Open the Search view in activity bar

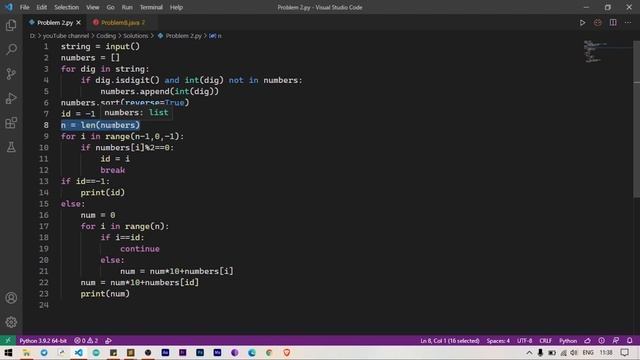coord(11,49)
